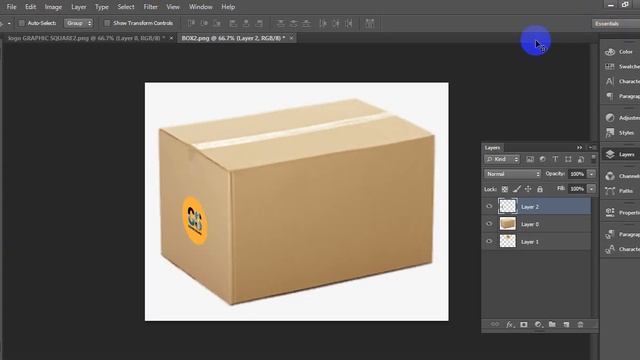
Task: Create a new layer group
Action: tap(552, 324)
